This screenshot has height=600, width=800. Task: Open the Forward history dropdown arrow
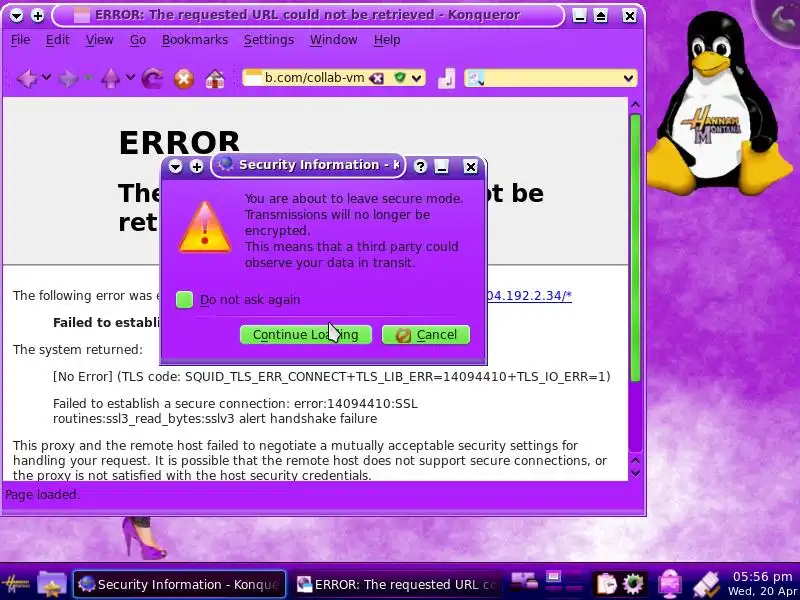(88, 78)
